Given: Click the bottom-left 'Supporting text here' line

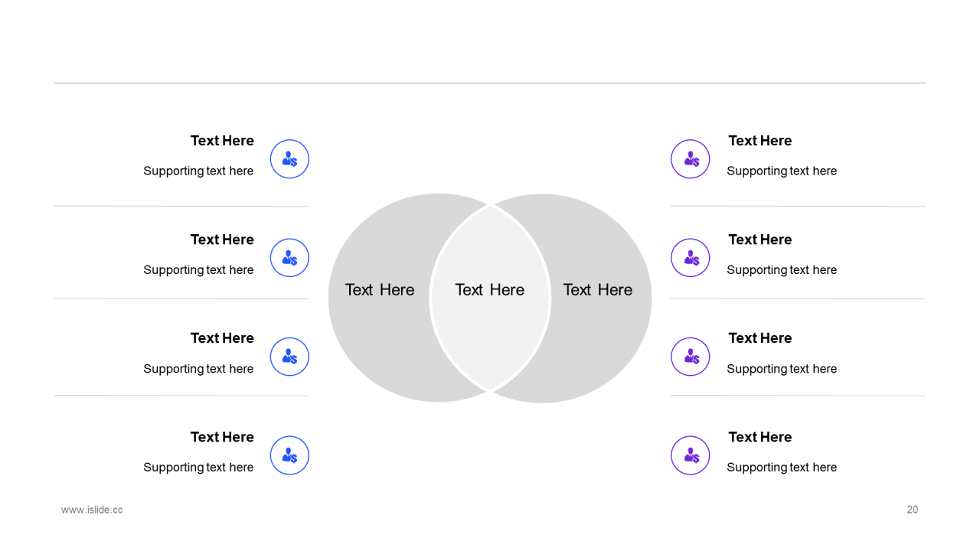Looking at the screenshot, I should click(198, 468).
